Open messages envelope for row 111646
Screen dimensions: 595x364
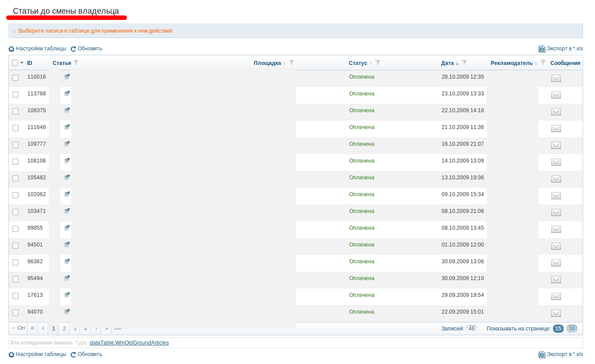pyautogui.click(x=556, y=129)
